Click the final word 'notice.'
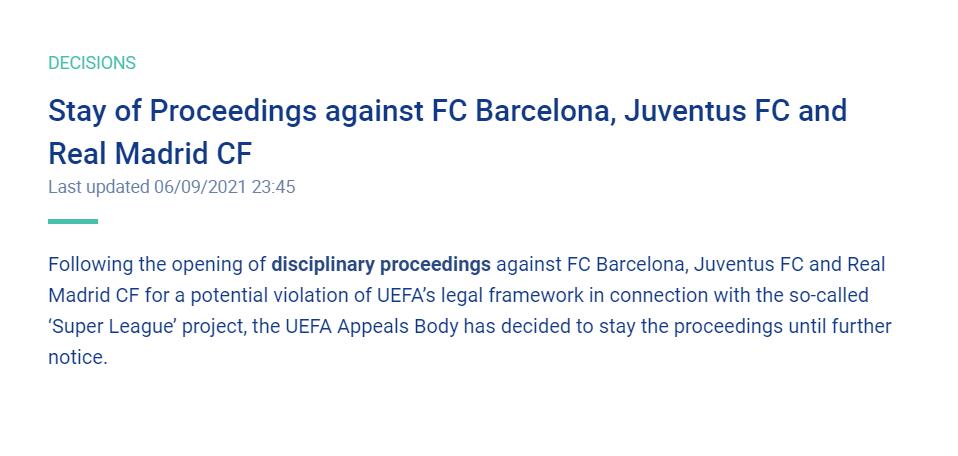 (77, 357)
